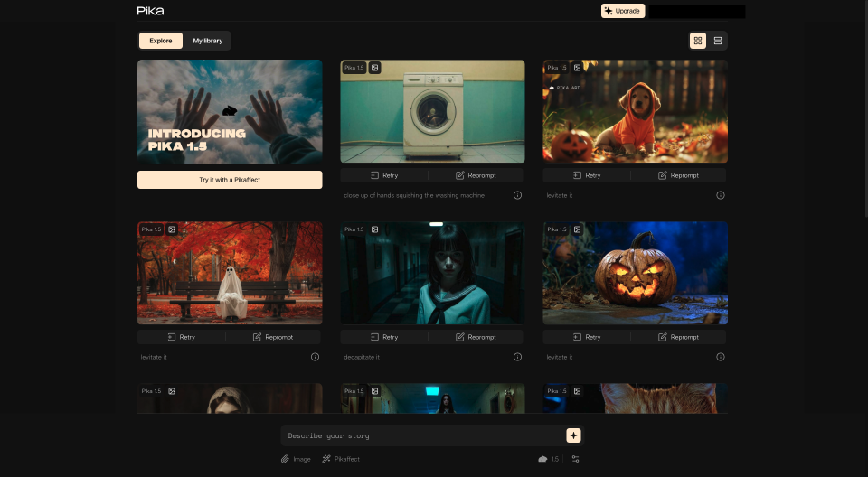
Task: Retry the puppy video
Action: (x=587, y=175)
